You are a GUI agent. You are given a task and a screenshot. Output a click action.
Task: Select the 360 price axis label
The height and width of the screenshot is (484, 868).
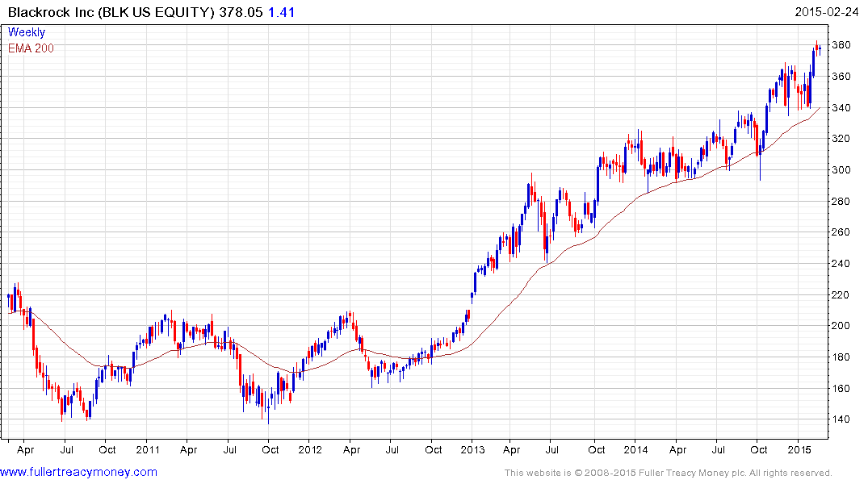841,77
